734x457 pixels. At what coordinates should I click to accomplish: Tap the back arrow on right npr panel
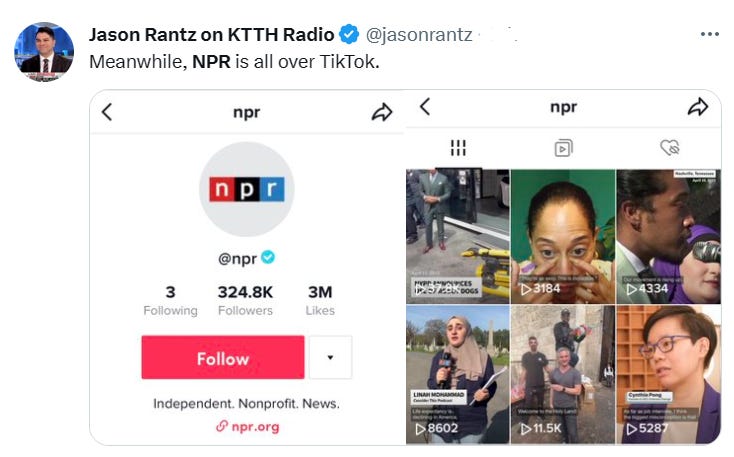[x=425, y=106]
